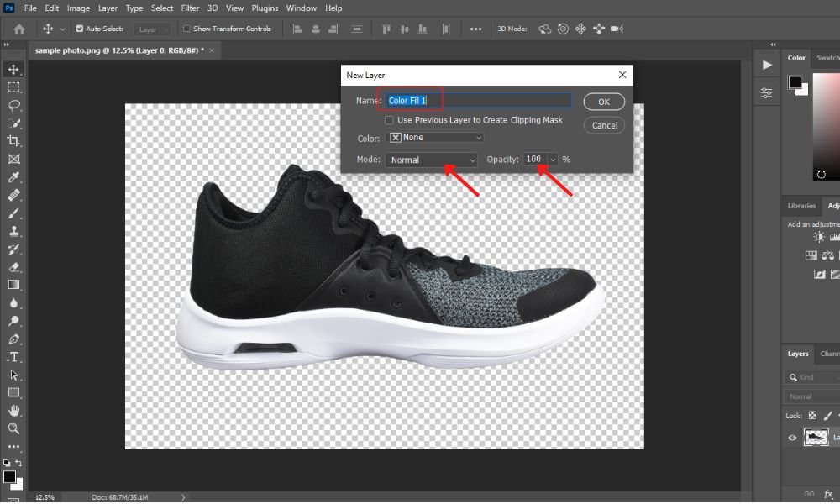Image resolution: width=840 pixels, height=504 pixels.
Task: Select the Zoom tool
Action: point(13,428)
